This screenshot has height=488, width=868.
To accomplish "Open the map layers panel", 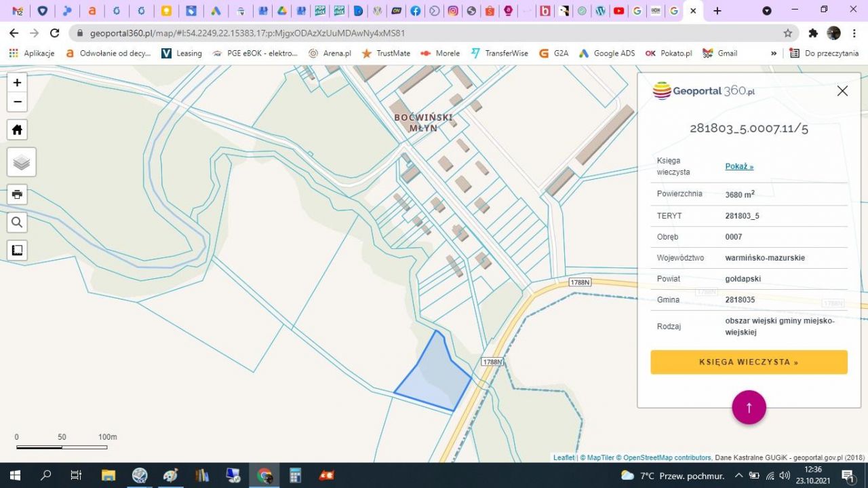I will [21, 162].
